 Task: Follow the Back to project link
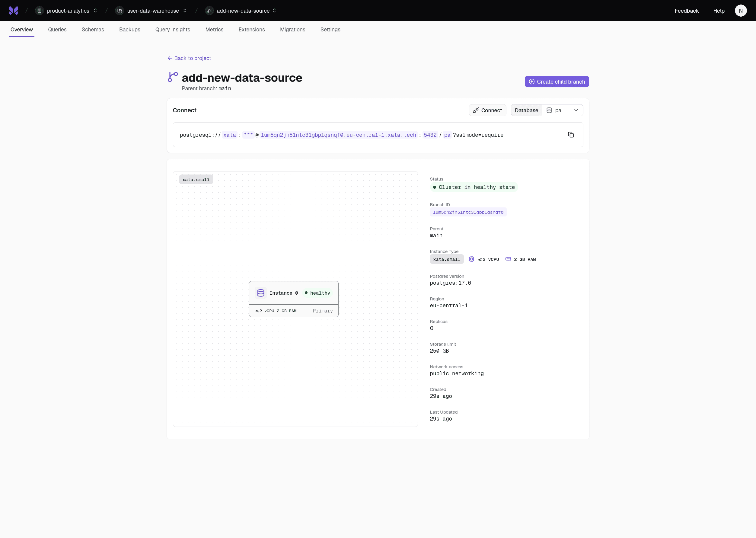[x=192, y=58]
